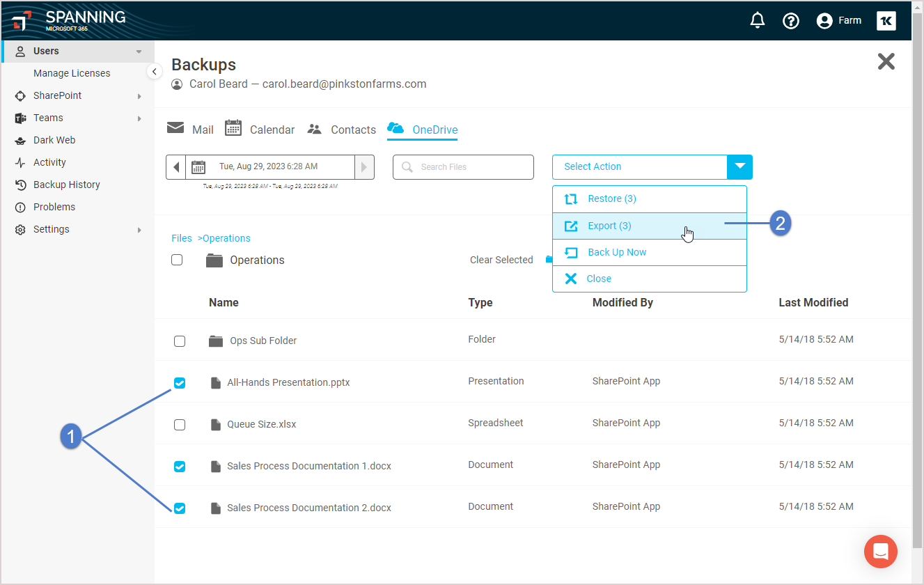The height and width of the screenshot is (585, 924).
Task: Collapse the sidebar with the arrow button
Action: click(x=155, y=72)
